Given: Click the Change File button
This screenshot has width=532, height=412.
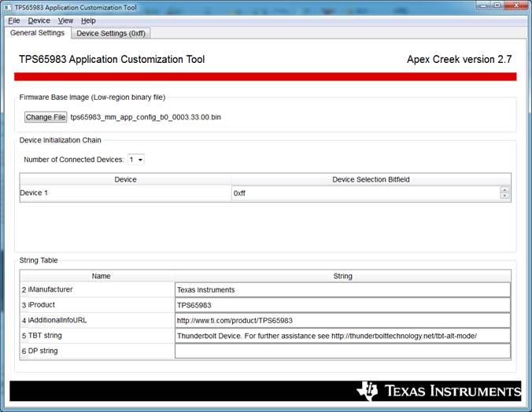Looking at the screenshot, I should (x=46, y=117).
